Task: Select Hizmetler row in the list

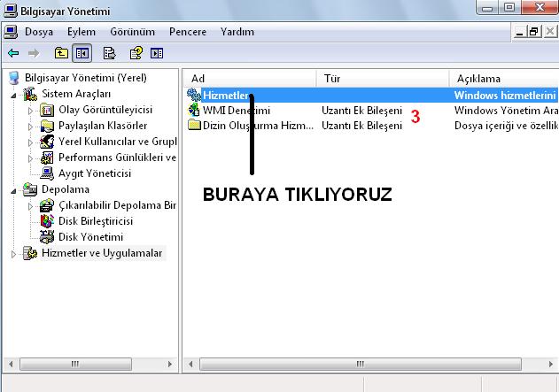Action: tap(371, 95)
